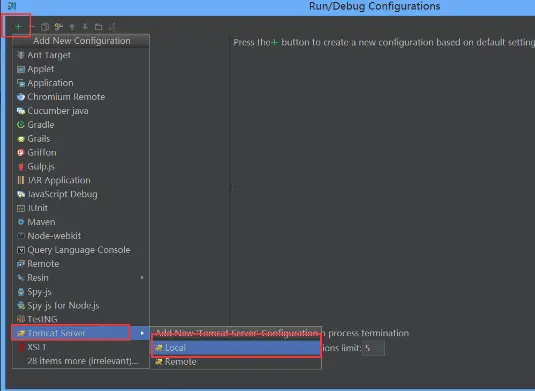
Task: Click the Gradle icon in list
Action: (x=20, y=125)
